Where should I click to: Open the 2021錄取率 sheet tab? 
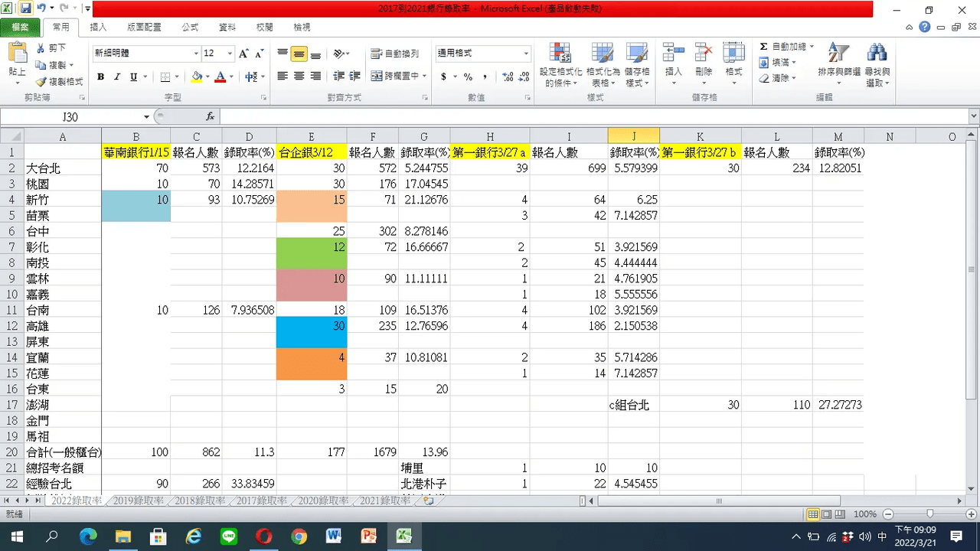coord(385,501)
